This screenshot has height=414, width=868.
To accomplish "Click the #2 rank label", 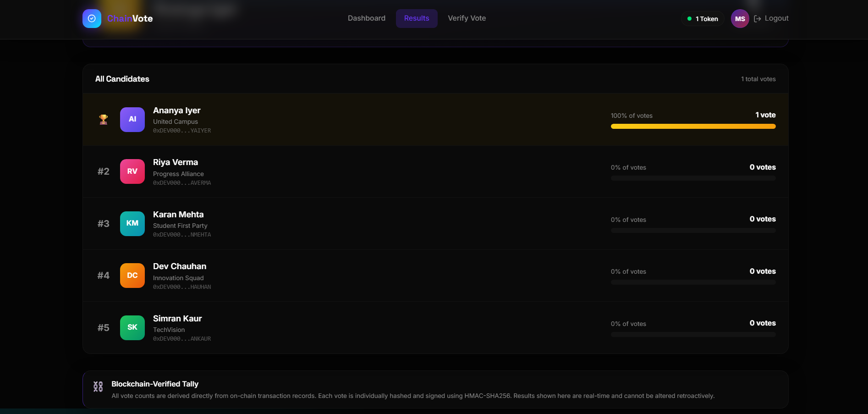I will 104,171.
